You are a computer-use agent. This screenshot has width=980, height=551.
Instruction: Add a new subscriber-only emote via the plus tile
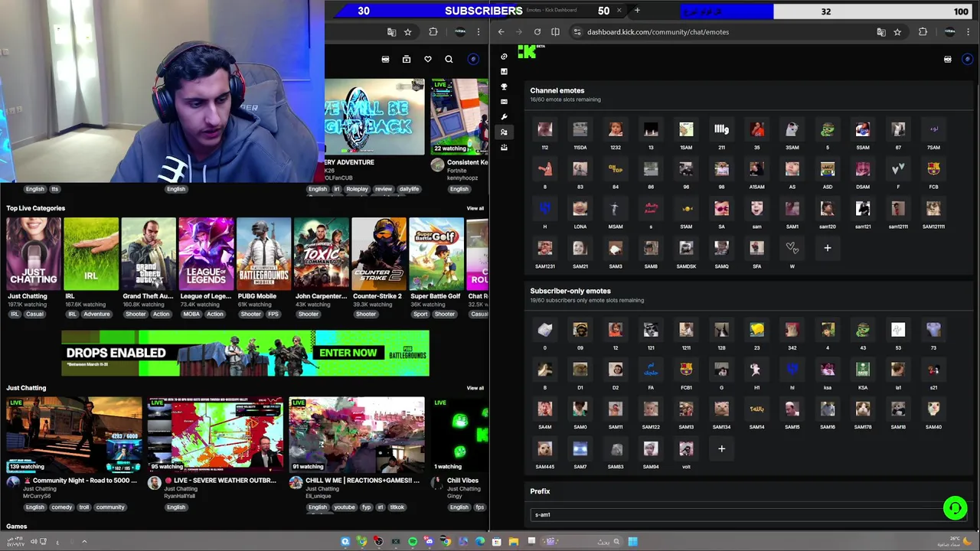click(721, 448)
